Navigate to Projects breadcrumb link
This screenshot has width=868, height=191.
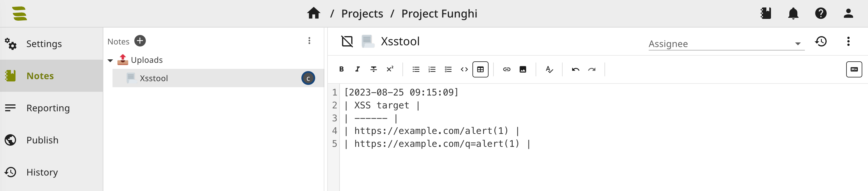362,13
